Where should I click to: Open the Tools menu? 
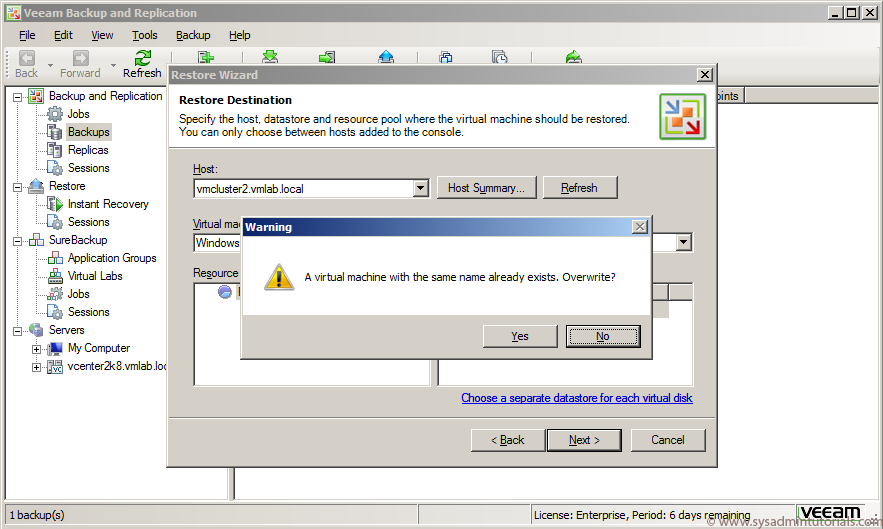(x=145, y=35)
